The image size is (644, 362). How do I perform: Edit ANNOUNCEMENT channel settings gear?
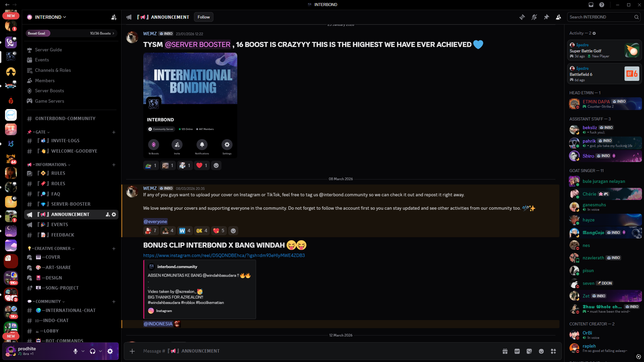click(x=114, y=214)
